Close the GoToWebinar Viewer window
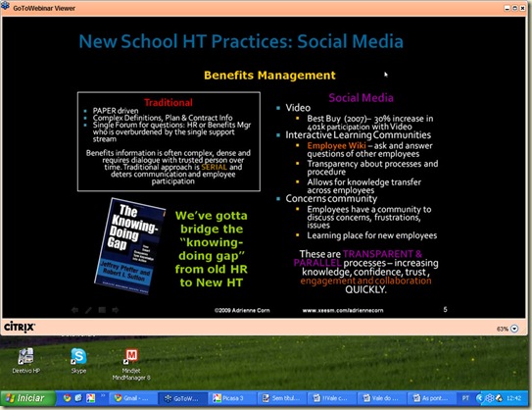 tap(522, 8)
